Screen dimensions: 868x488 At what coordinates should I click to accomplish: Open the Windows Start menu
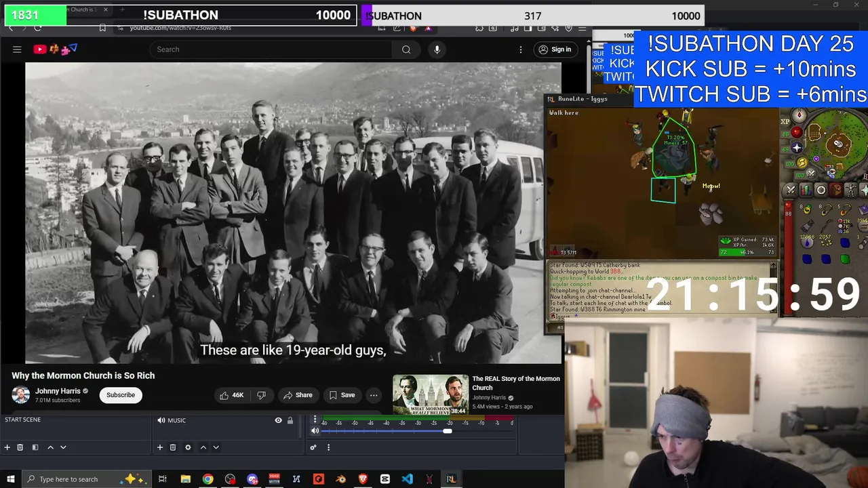(x=10, y=479)
